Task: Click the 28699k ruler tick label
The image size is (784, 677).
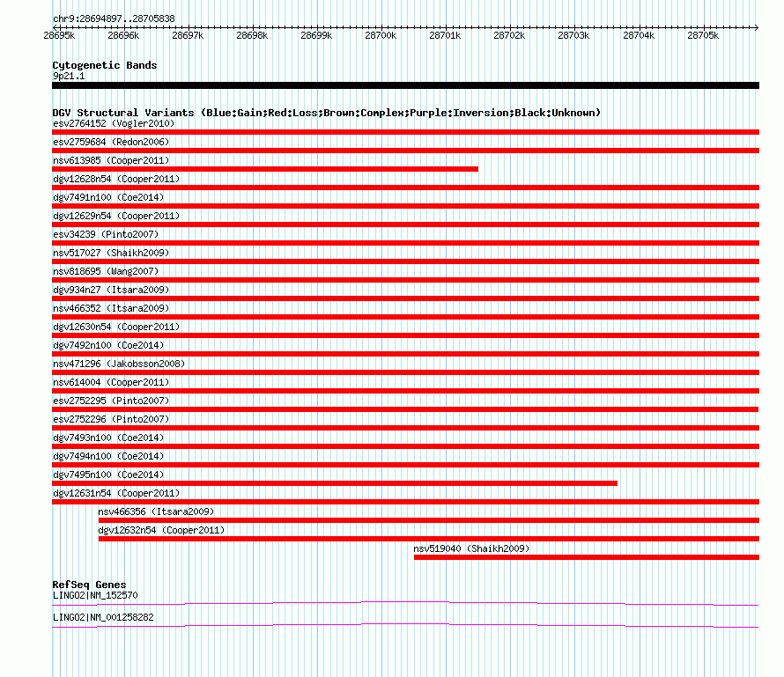Action: pos(316,35)
